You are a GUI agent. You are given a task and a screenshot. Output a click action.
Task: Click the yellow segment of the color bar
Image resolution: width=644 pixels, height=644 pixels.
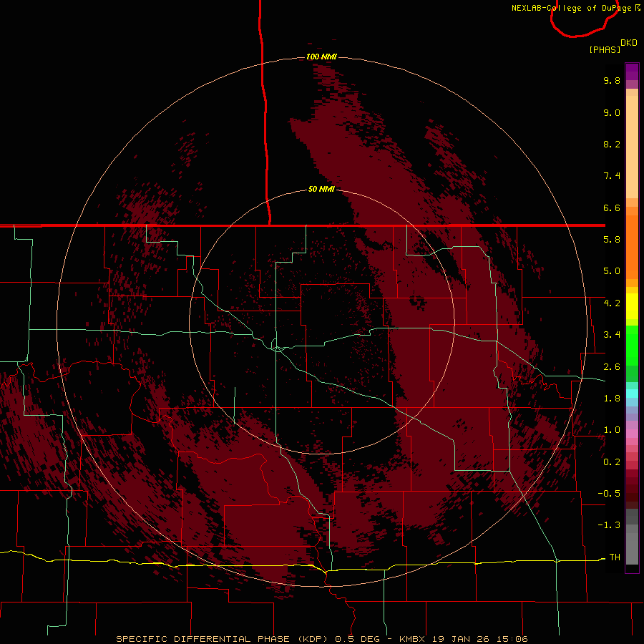(632, 306)
